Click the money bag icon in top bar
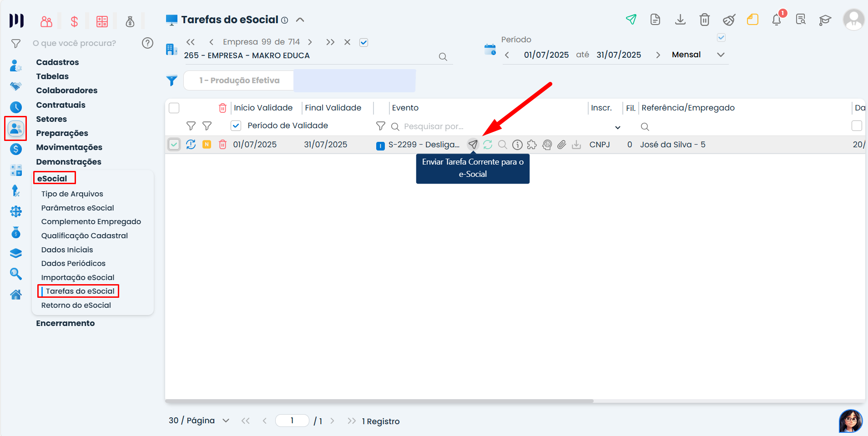Image resolution: width=868 pixels, height=436 pixels. [x=130, y=21]
